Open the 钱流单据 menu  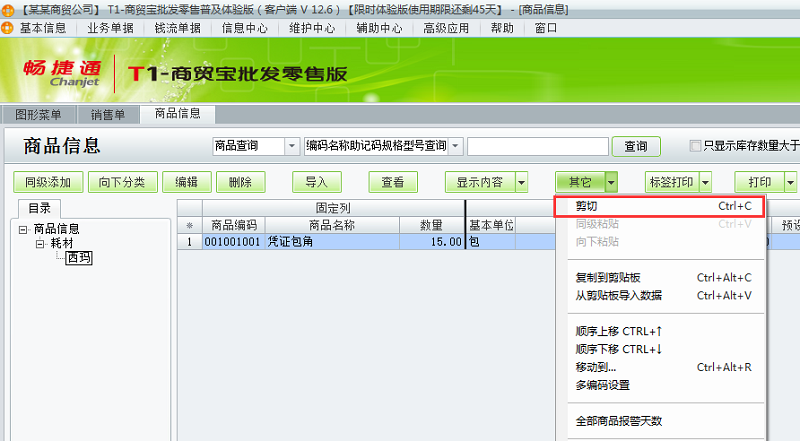178,28
